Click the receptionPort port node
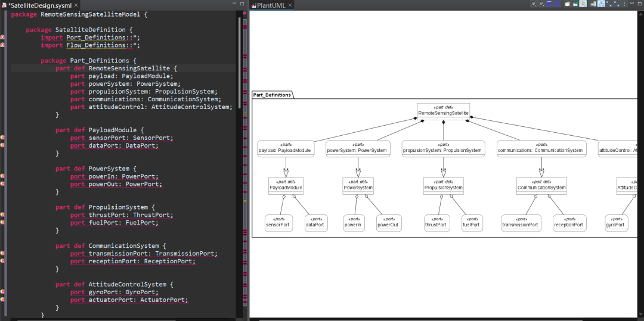Screen dimensions: 644x321 [569, 223]
